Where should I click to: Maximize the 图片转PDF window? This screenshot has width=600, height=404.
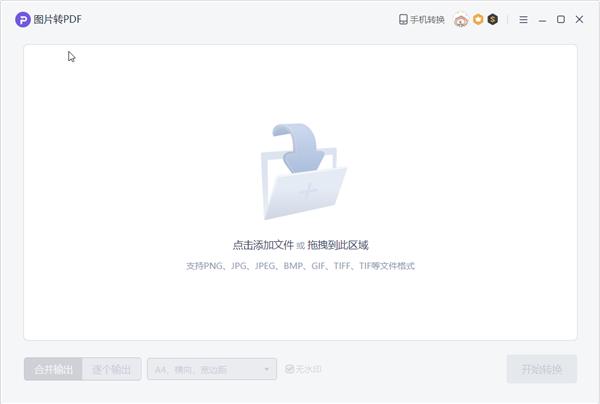(561, 20)
